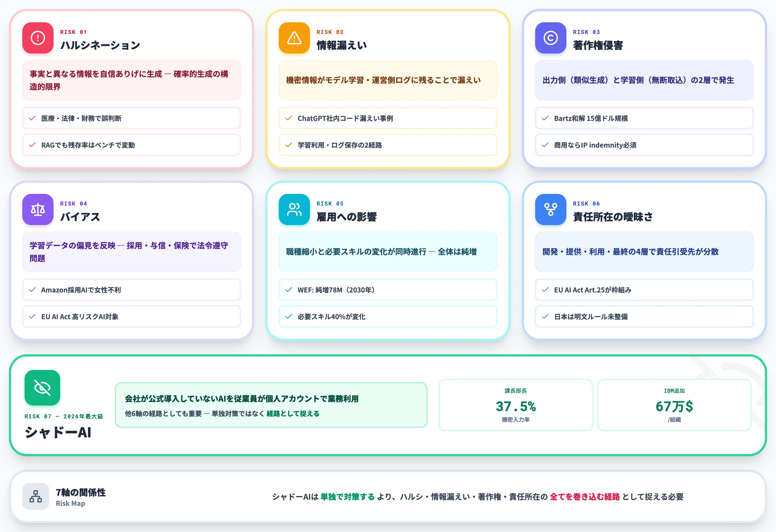Screen dimensions: 776x532
Task: Click the RISK 03 label
Action: tap(586, 32)
